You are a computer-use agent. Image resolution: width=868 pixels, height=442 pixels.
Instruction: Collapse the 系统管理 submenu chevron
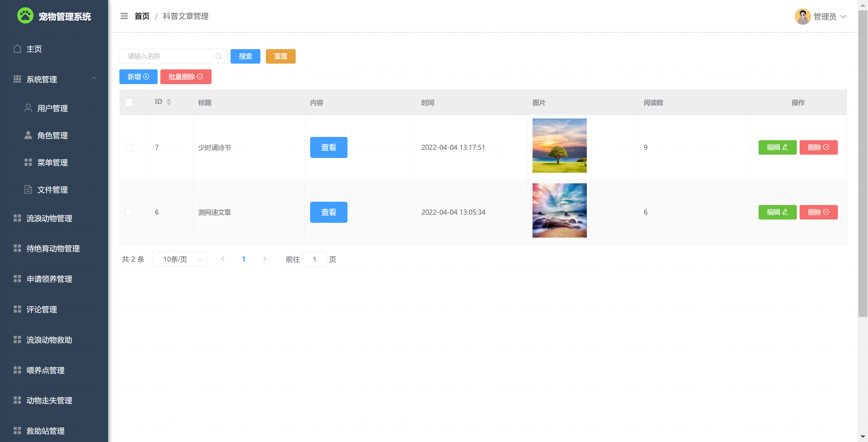[94, 79]
